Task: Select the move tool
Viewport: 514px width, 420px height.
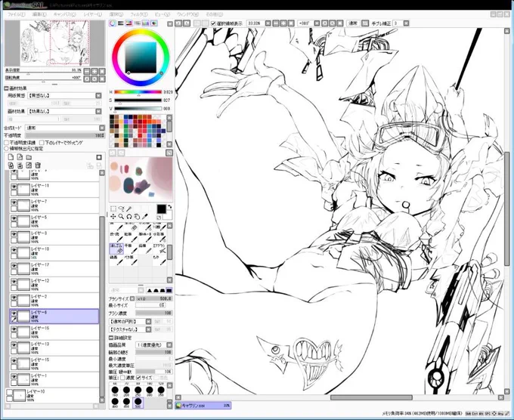Action: 113,217
